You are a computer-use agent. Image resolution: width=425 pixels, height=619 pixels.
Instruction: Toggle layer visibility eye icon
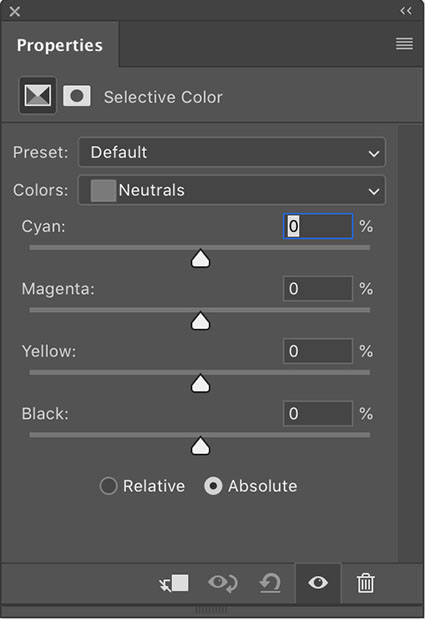tap(318, 583)
